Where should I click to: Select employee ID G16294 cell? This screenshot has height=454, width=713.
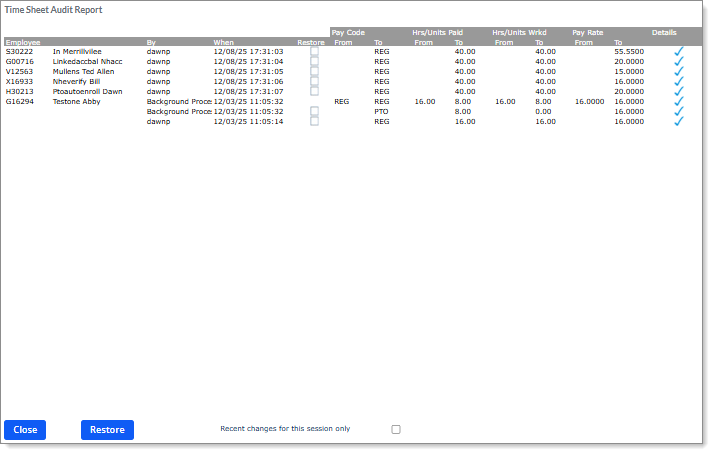pos(19,101)
